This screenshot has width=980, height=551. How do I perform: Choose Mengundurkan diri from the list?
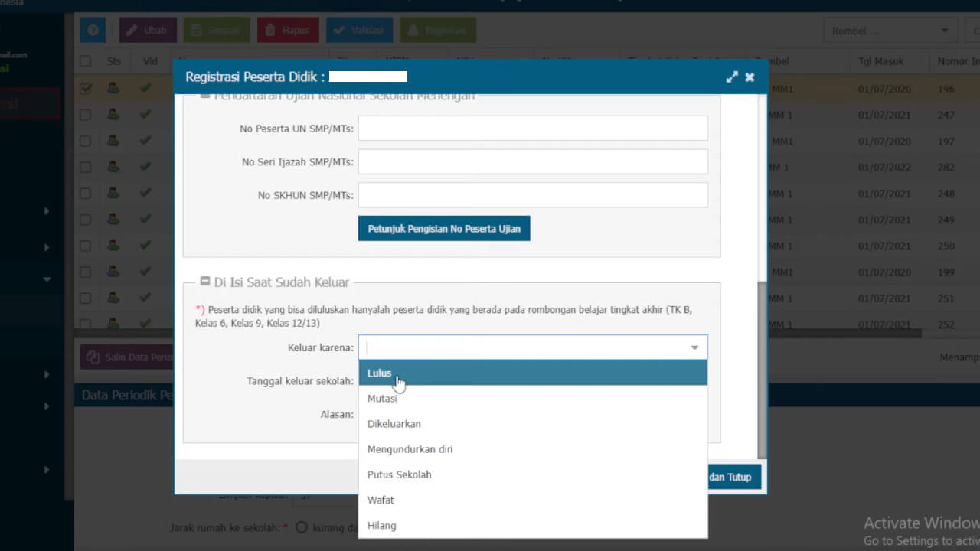(x=533, y=448)
